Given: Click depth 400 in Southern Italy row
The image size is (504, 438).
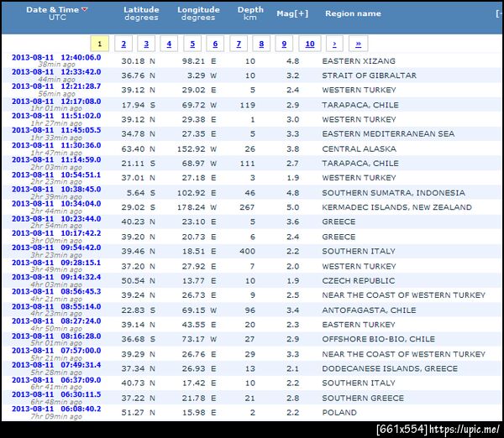Looking at the screenshot, I should [247, 252].
